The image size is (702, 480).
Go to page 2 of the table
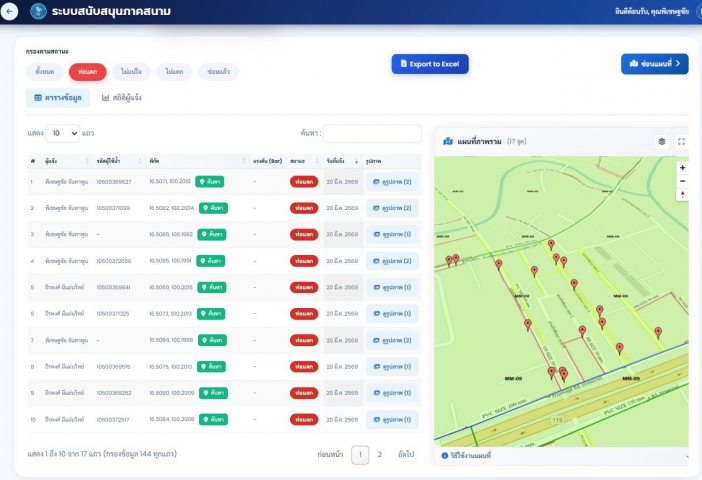(x=379, y=455)
